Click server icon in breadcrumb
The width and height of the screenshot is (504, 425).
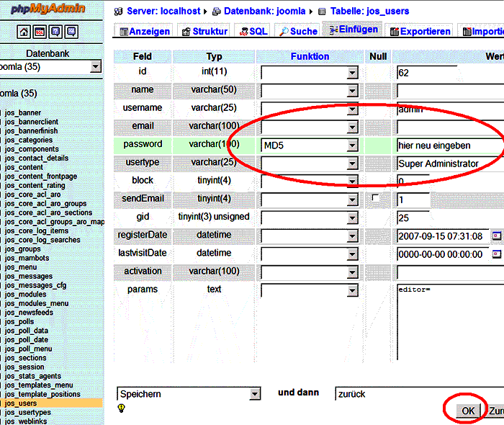tap(118, 12)
